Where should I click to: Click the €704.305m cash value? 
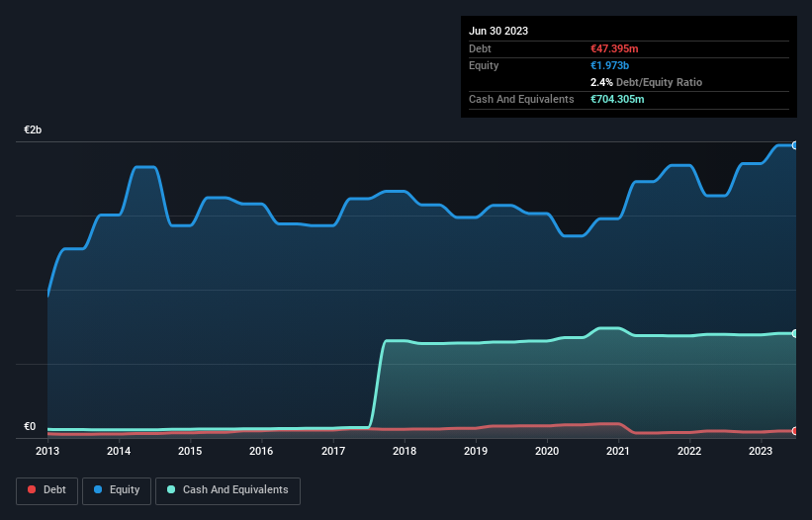(617, 99)
